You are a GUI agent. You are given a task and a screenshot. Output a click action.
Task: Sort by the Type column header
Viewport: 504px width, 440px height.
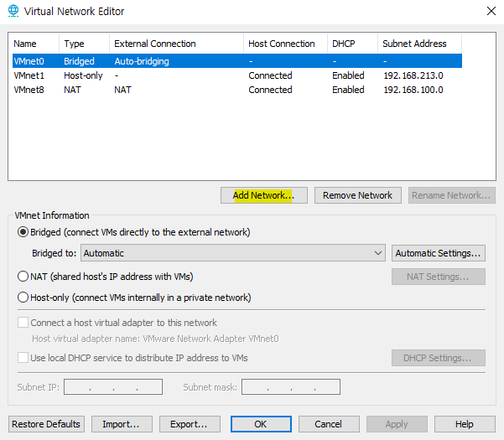(84, 44)
